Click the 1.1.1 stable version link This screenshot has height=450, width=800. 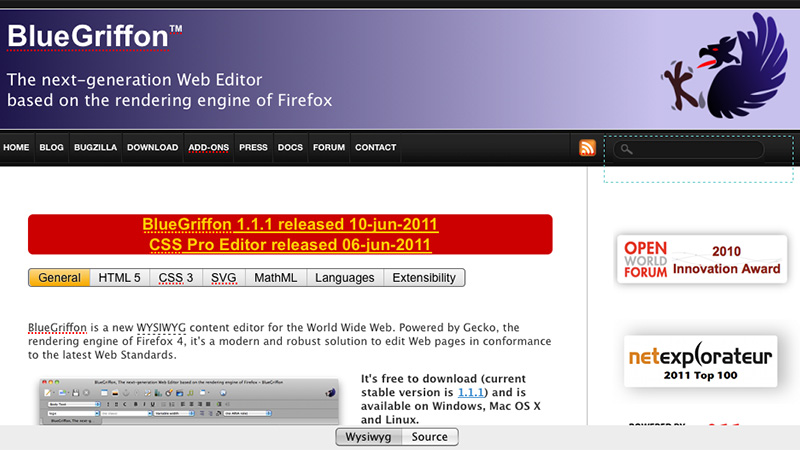click(470, 392)
